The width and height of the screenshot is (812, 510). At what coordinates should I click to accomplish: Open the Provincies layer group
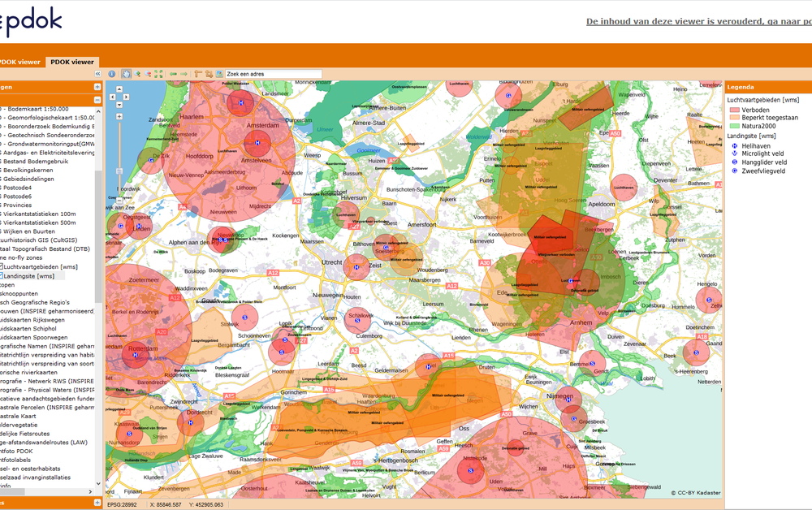pos(16,205)
